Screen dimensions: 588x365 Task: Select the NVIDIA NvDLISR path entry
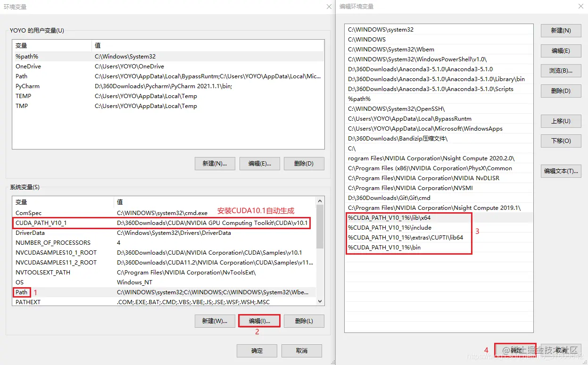coord(439,178)
